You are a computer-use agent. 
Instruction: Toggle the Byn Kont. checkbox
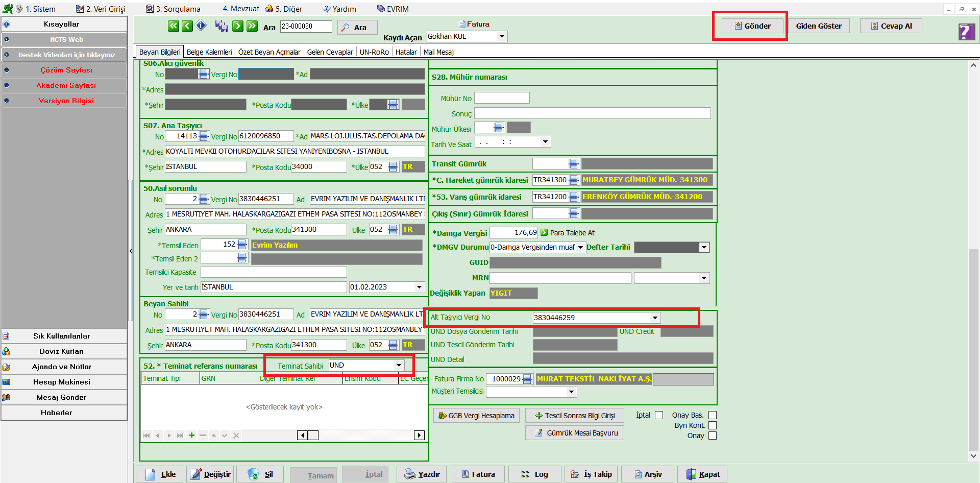click(713, 425)
